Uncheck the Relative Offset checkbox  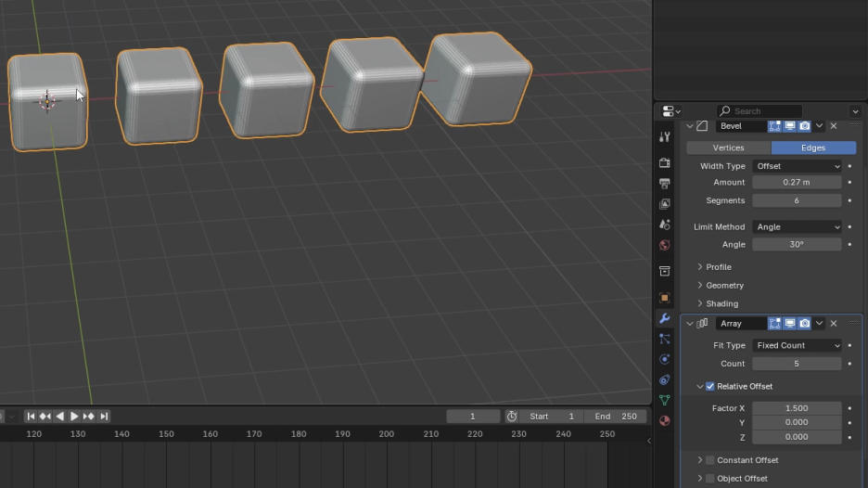pyautogui.click(x=710, y=387)
